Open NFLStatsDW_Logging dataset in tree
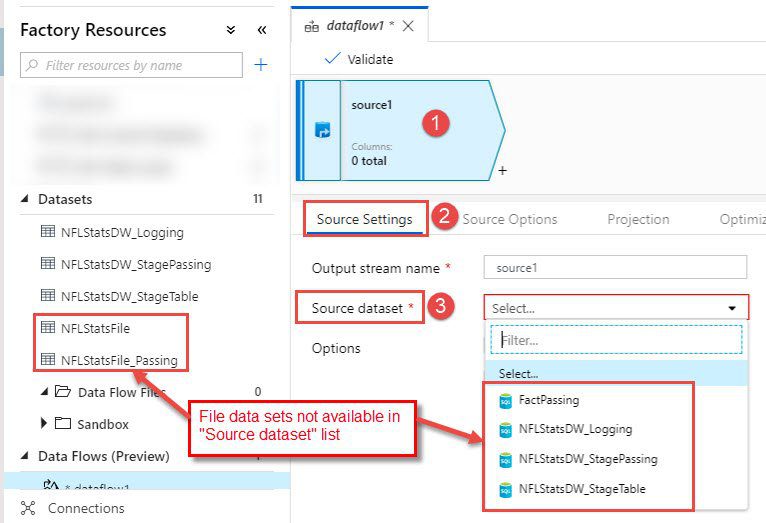 [122, 233]
